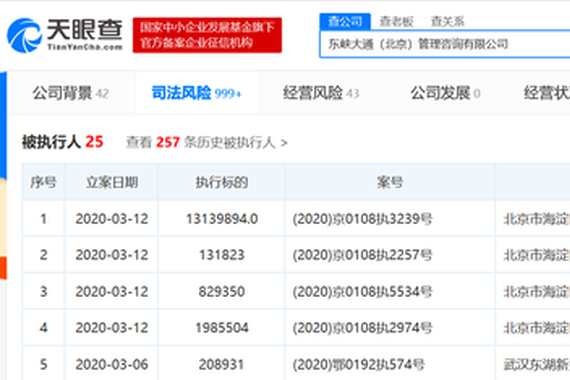Screen dimensions: 570x380
Task: Select the amount 13139894.0 in row 1
Action: (x=222, y=219)
